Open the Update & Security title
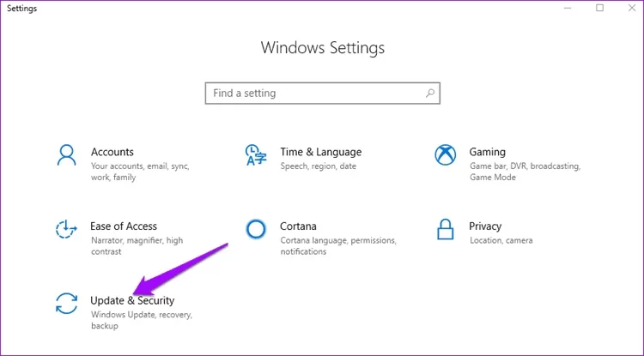 [132, 300]
